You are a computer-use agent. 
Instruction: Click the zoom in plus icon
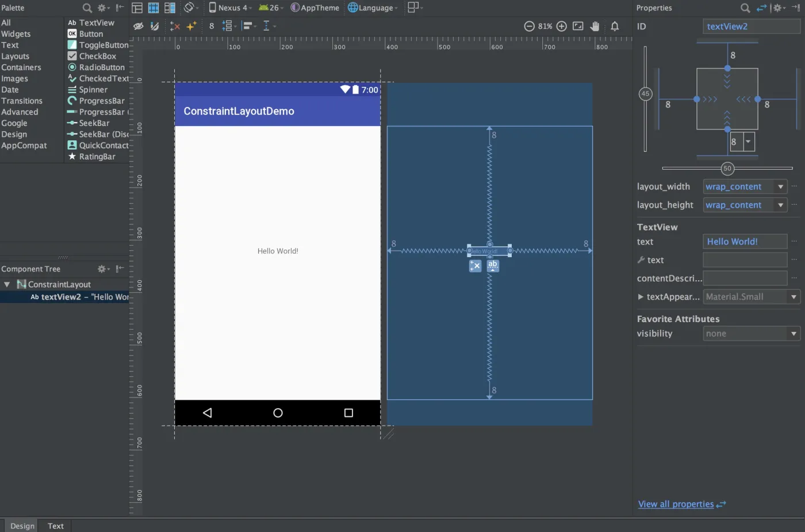(562, 26)
